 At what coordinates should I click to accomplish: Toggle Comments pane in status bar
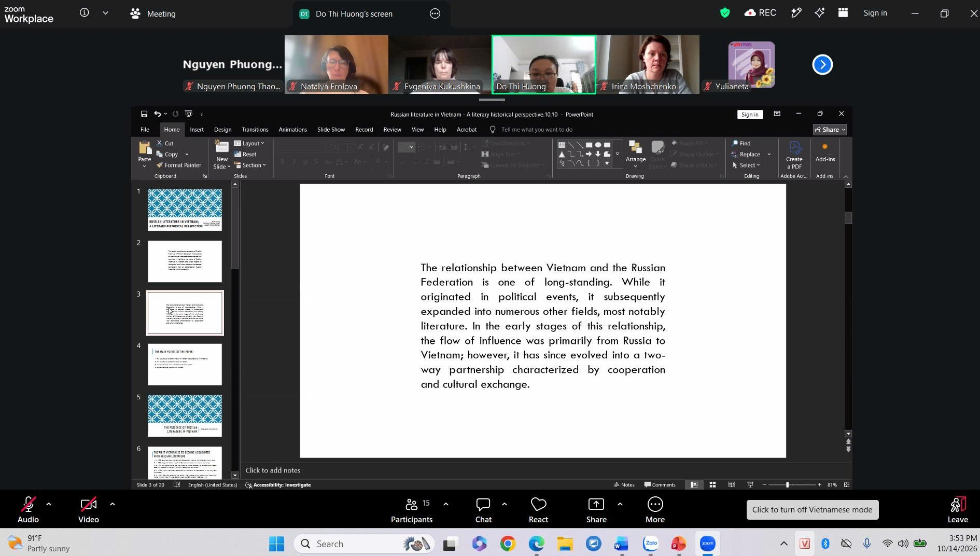(x=660, y=485)
